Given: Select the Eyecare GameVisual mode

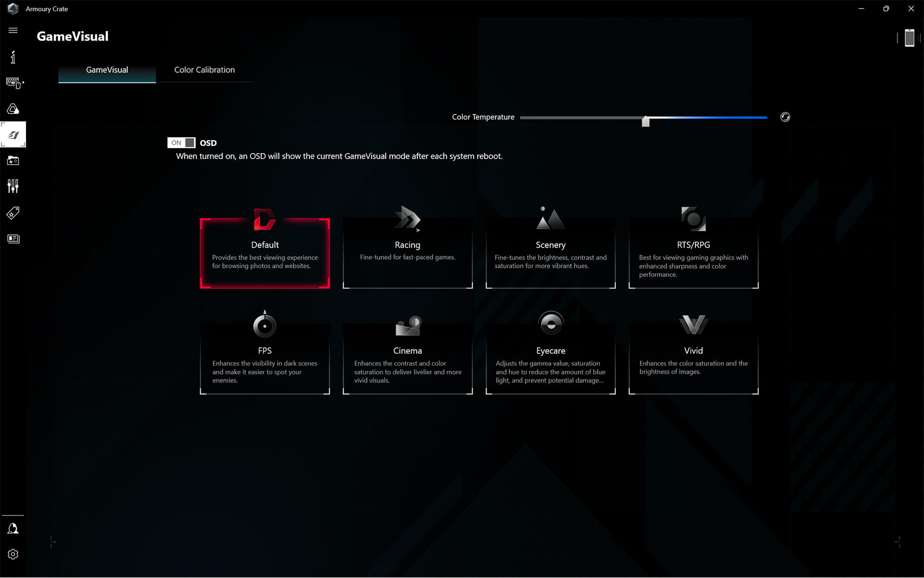Looking at the screenshot, I should point(551,350).
